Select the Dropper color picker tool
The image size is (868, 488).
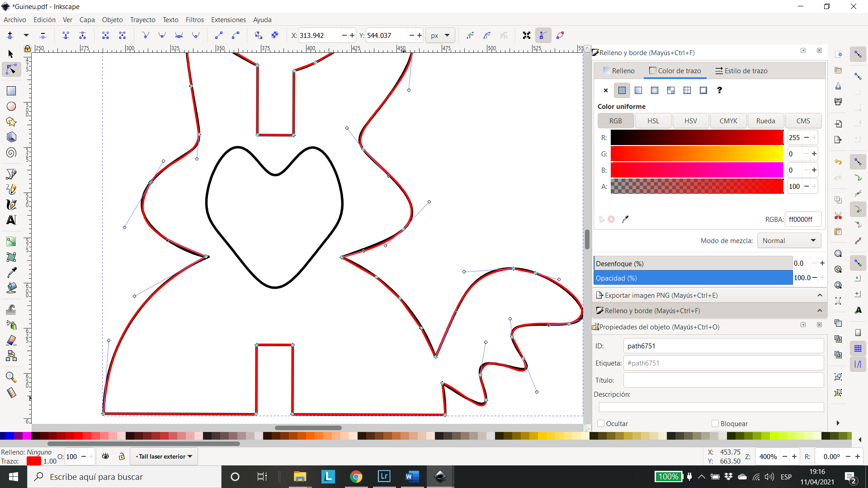tap(11, 272)
